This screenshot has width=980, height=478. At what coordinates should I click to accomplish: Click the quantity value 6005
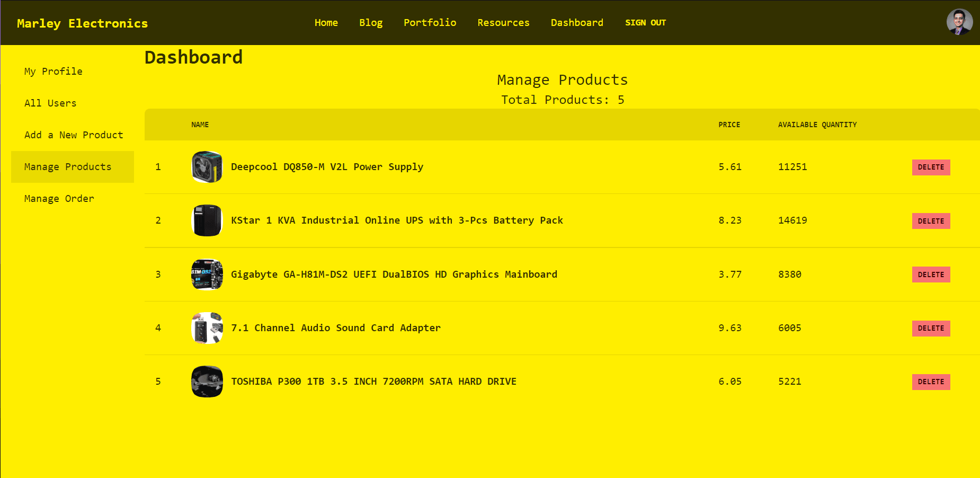click(x=790, y=328)
